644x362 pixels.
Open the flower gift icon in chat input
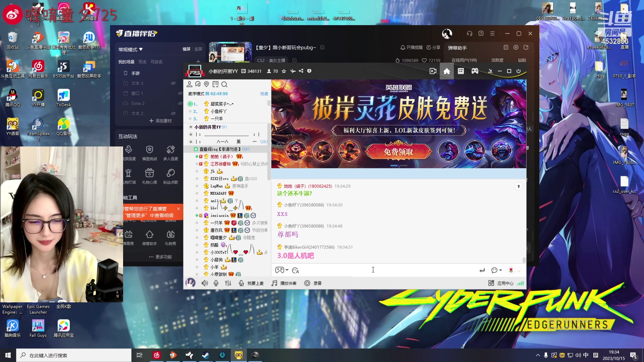[511, 270]
